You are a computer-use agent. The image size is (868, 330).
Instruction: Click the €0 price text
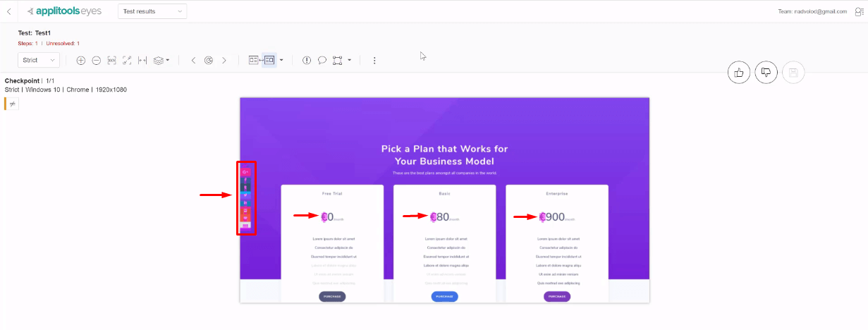click(327, 217)
